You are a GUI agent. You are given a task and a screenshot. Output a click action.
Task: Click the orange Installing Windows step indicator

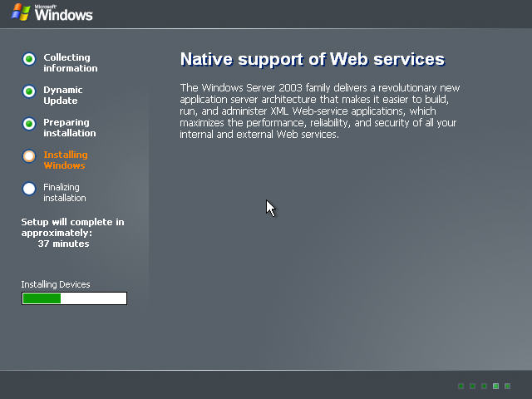pyautogui.click(x=29, y=156)
